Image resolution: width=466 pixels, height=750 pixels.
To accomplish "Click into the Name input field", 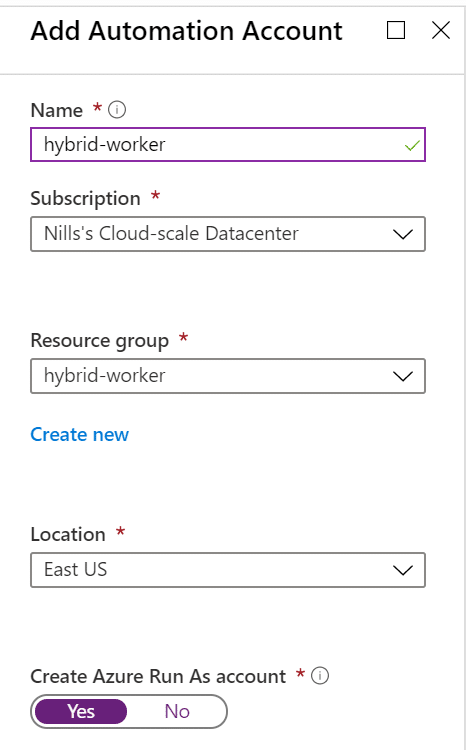I will [228, 144].
